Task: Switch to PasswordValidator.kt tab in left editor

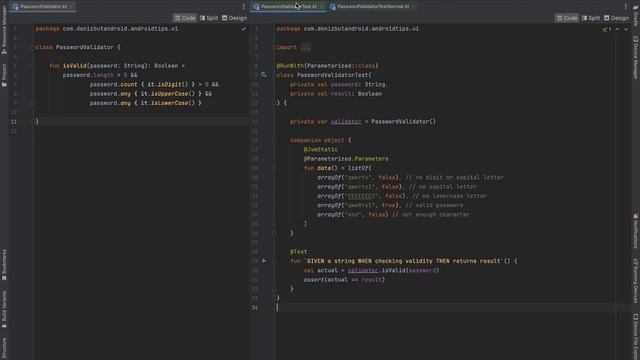Action: (43, 6)
